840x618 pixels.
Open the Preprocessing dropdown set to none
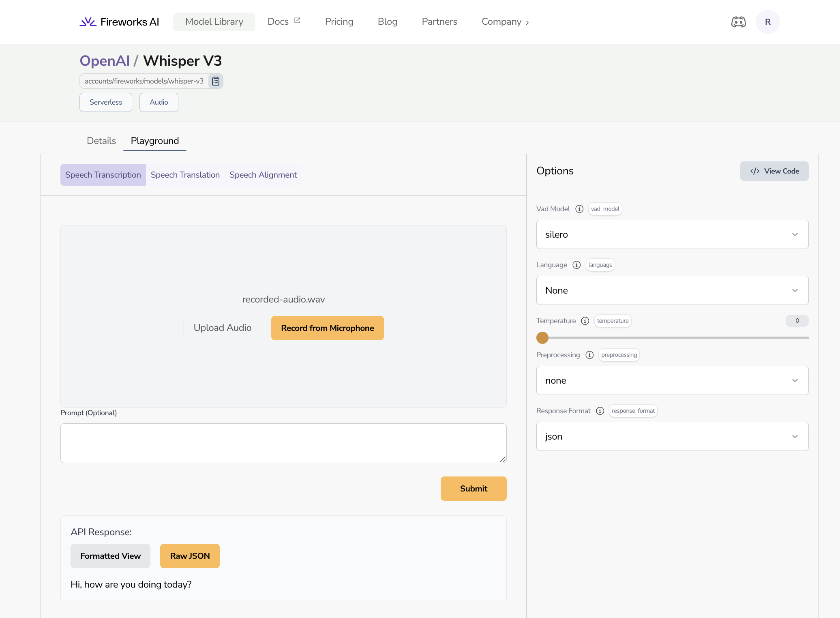672,380
